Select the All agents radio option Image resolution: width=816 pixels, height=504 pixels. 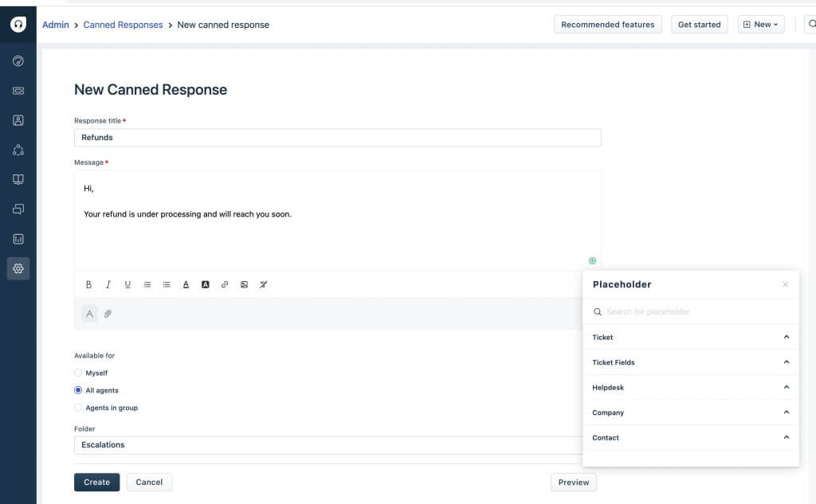coord(78,390)
